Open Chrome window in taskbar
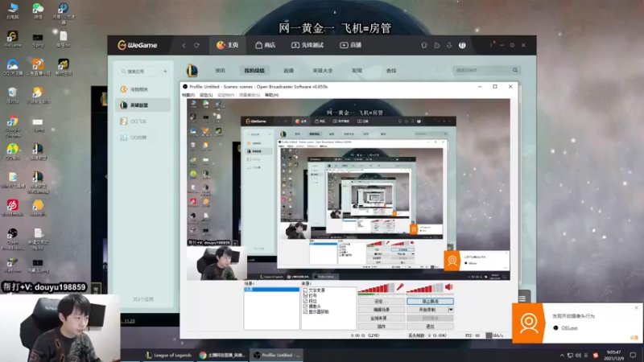The width and height of the screenshot is (644, 362). click(222, 355)
